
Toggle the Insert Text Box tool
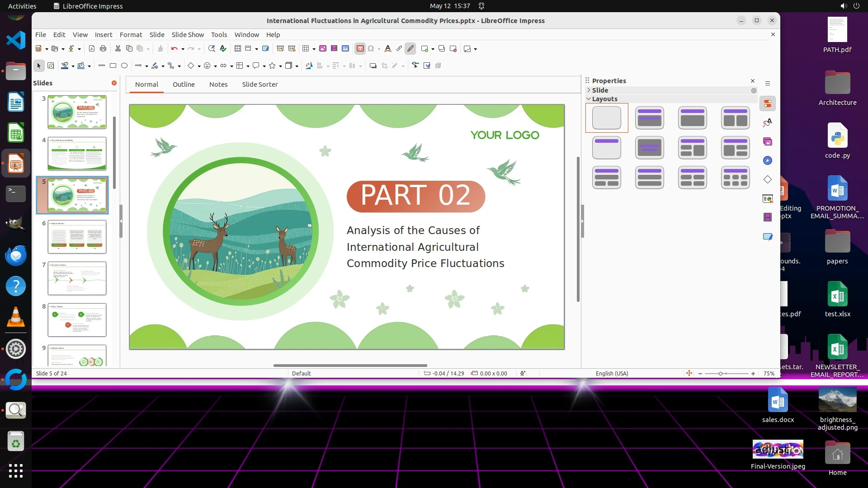click(360, 49)
